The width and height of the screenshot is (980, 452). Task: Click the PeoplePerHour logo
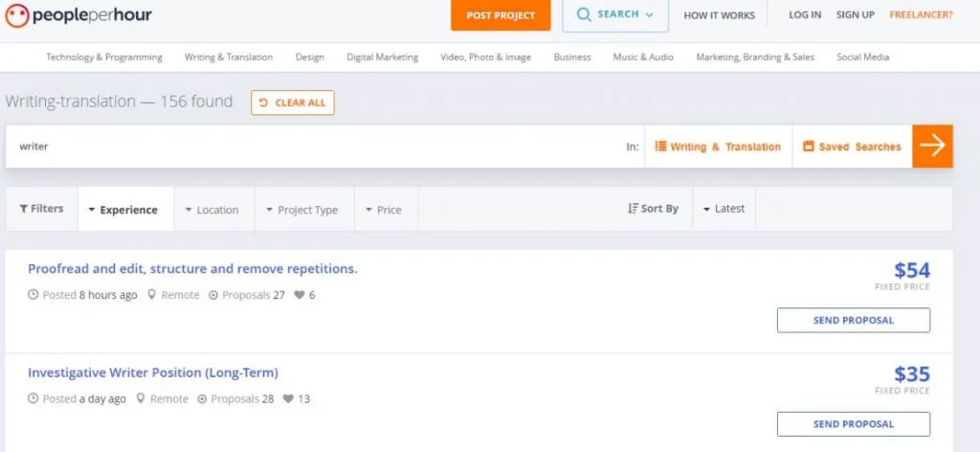pyautogui.click(x=78, y=15)
